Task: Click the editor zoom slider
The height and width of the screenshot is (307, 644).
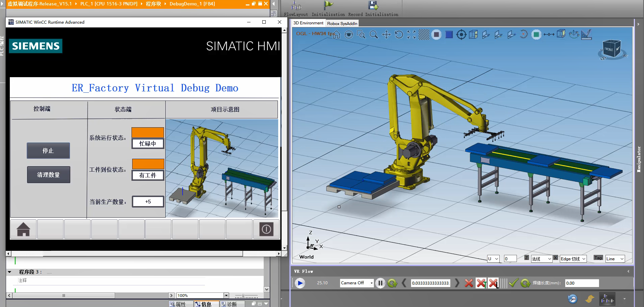Action: 243,295
